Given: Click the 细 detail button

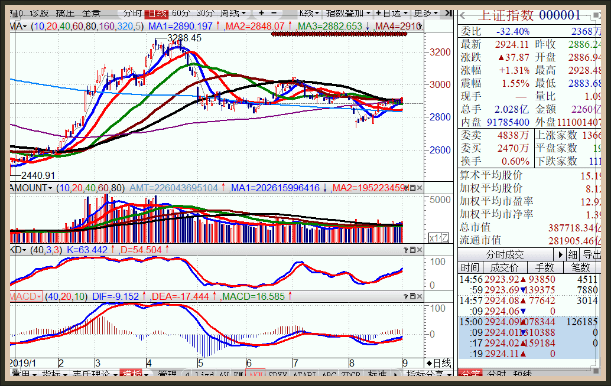Looking at the screenshot, I should pos(572,255).
